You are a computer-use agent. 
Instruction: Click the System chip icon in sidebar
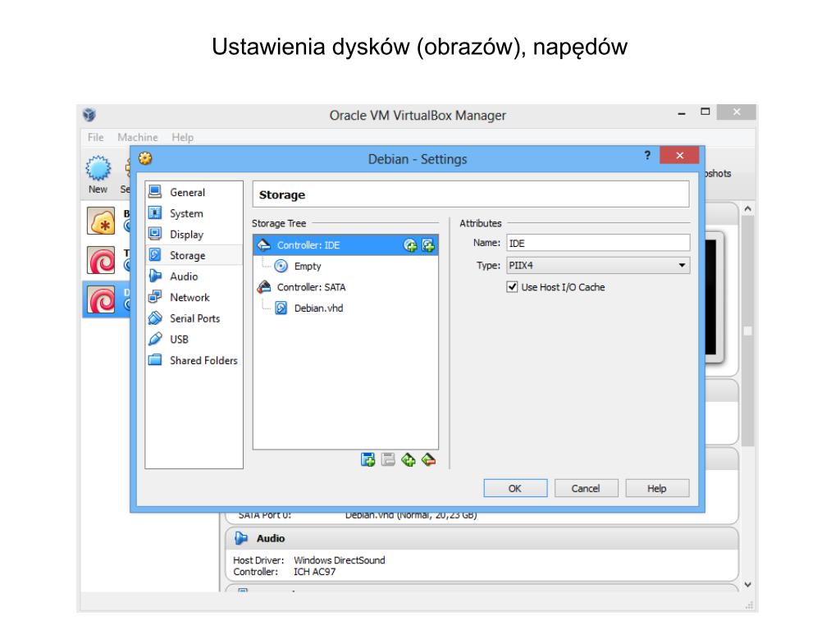click(x=155, y=212)
